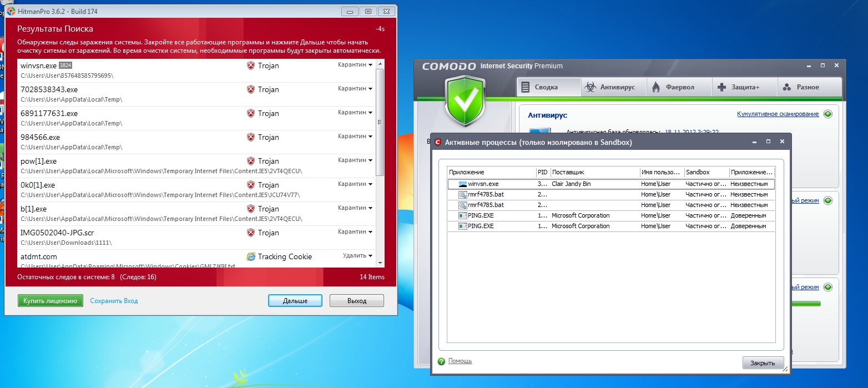The width and height of the screenshot is (868, 388).
Task: Select the 0k0[1].exe file name
Action: click(x=38, y=185)
